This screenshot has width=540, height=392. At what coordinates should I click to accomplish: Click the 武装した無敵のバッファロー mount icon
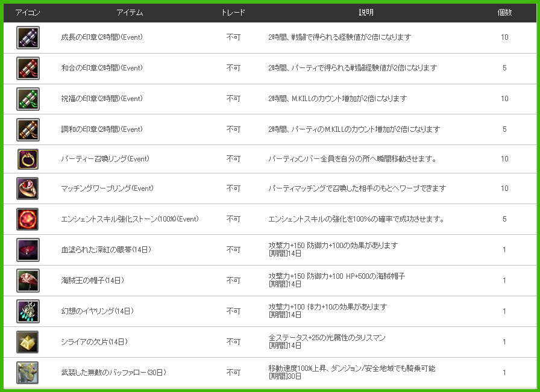[x=28, y=372]
